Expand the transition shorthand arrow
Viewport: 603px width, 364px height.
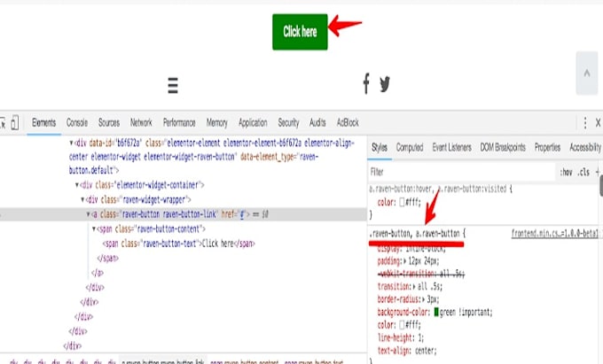[414, 286]
